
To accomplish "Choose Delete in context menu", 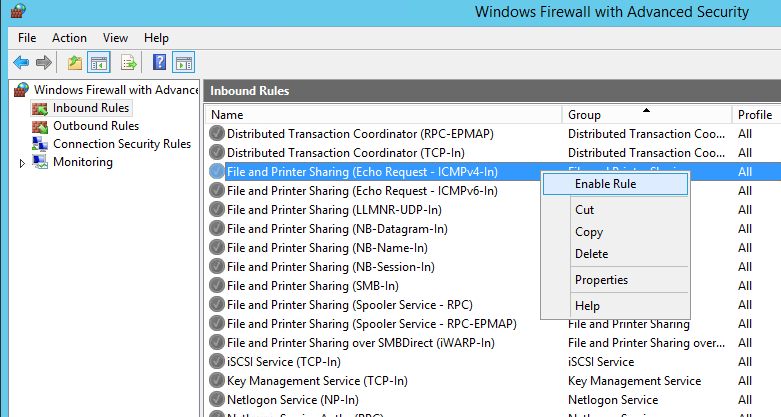I will pyautogui.click(x=615, y=254).
